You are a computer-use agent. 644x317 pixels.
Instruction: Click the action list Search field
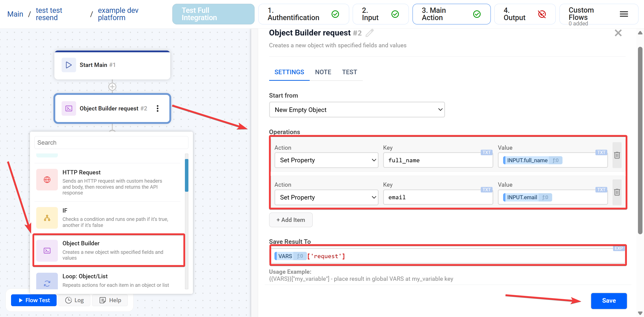coord(111,143)
